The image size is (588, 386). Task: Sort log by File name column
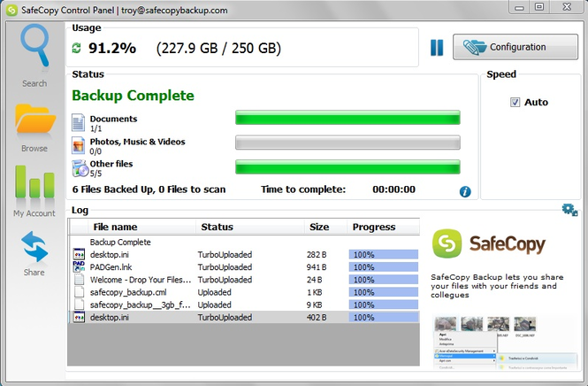tap(115, 227)
